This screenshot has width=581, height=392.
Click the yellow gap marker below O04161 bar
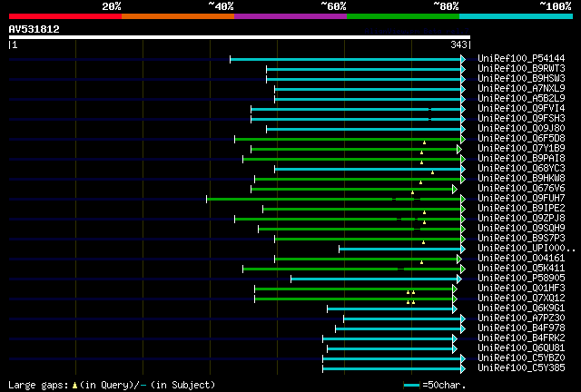coord(421,262)
